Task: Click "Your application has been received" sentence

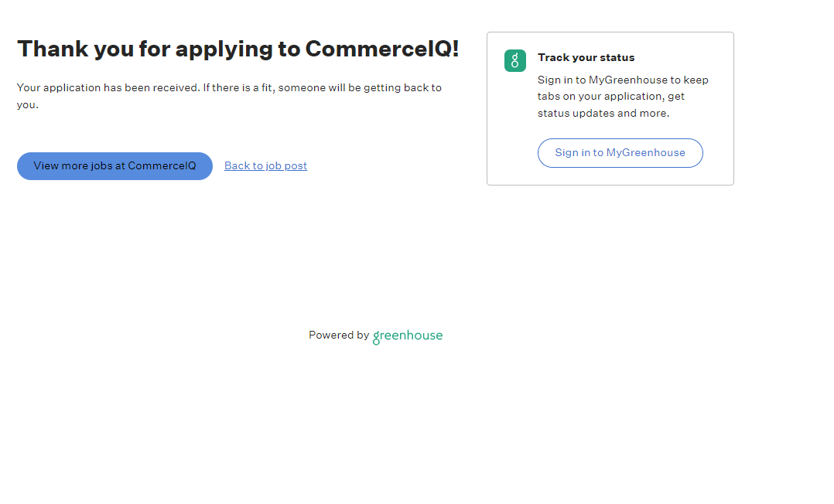Action: tap(108, 88)
